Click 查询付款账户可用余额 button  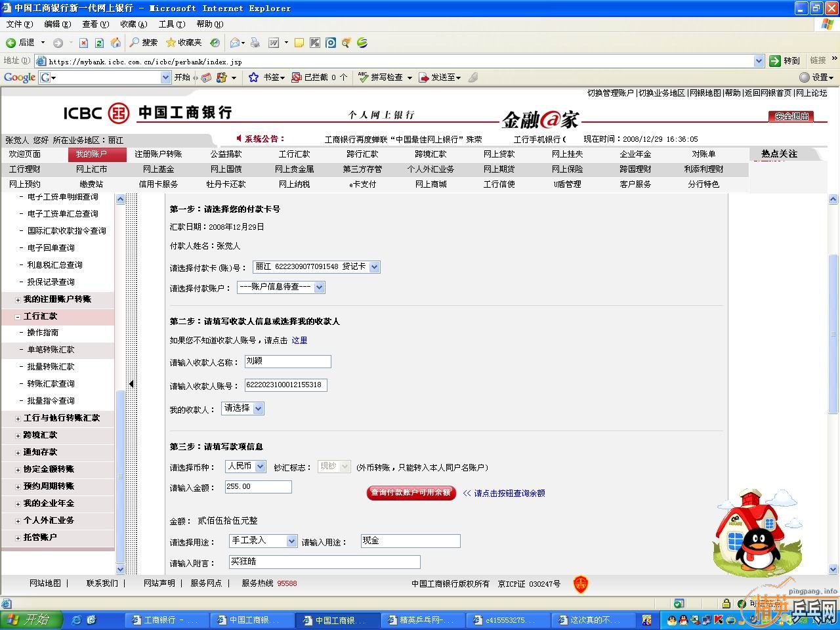pos(411,493)
